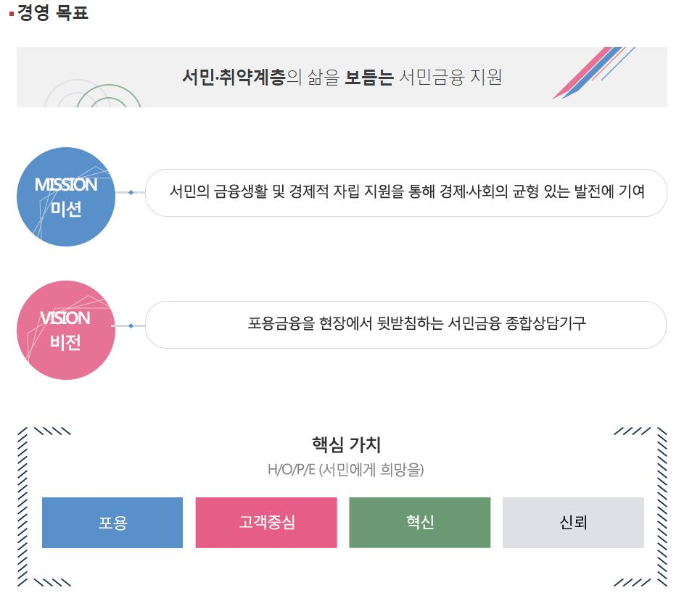
Task: Click the 경영 목표 heading
Action: click(x=53, y=12)
